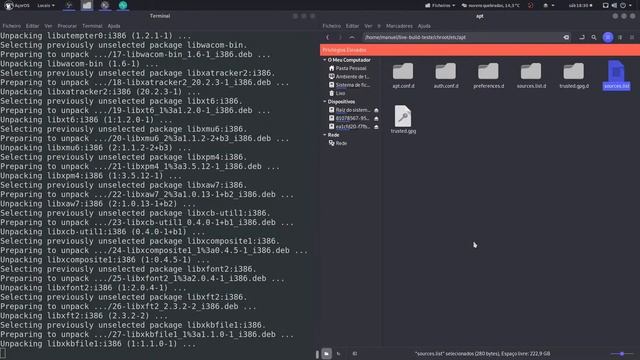Collapse the Rede section
640x360 pixels.
pos(325,135)
